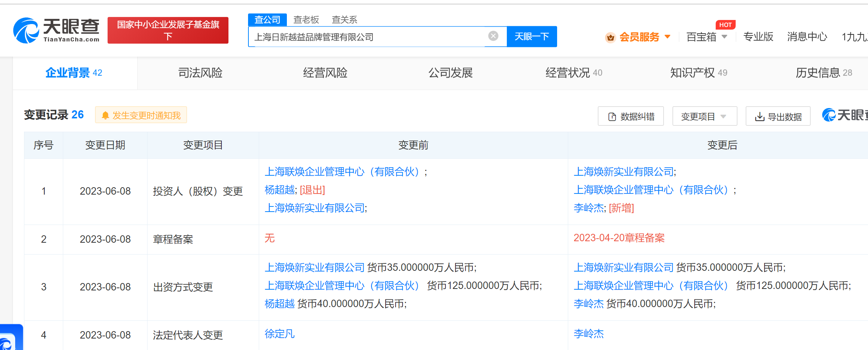The width and height of the screenshot is (868, 350).
Task: Open the 司法风险 tab
Action: point(200,73)
